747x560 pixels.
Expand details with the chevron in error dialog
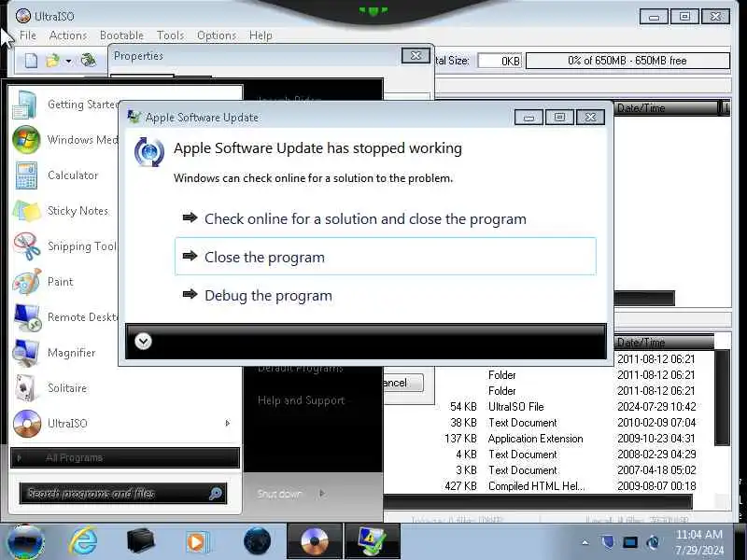(143, 341)
